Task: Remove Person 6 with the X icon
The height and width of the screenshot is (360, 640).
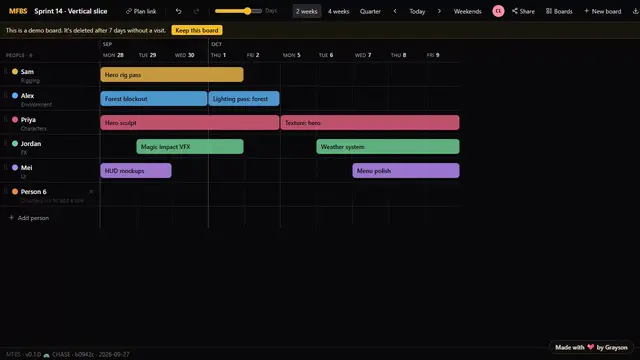Action: [91, 191]
